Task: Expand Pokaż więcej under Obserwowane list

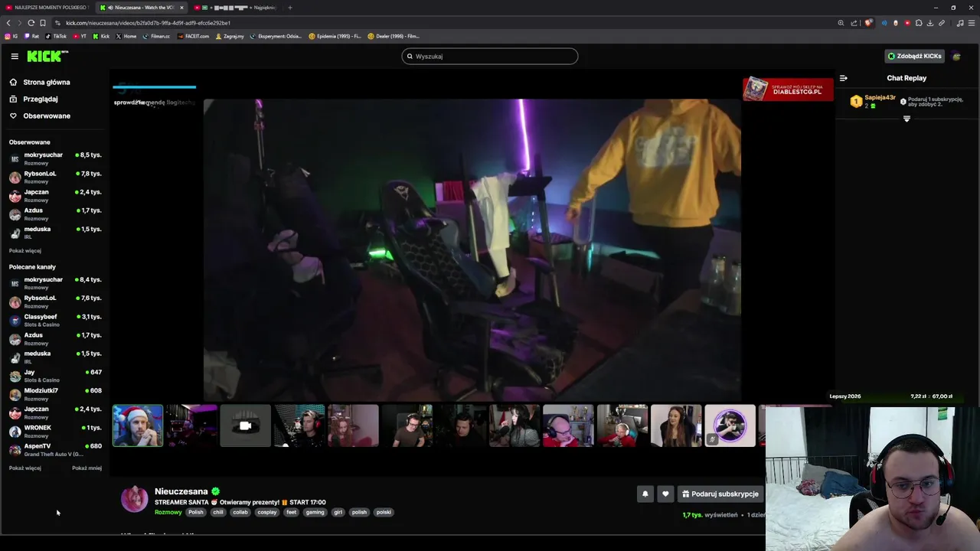Action: click(25, 250)
